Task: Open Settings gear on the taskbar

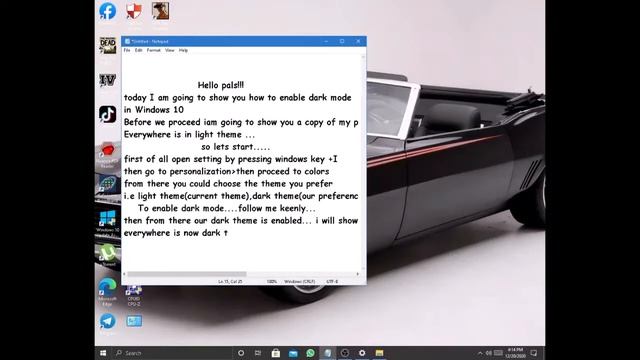Action: click(x=362, y=353)
